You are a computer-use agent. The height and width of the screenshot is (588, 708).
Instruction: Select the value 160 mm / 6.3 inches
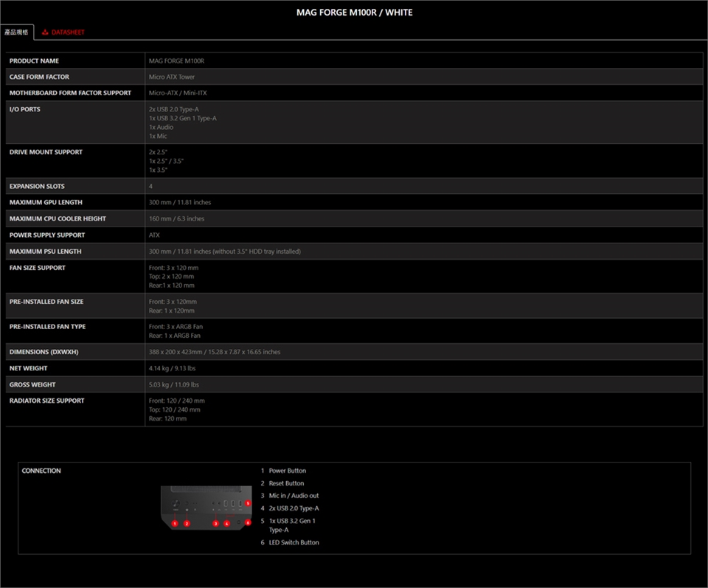[x=176, y=218]
